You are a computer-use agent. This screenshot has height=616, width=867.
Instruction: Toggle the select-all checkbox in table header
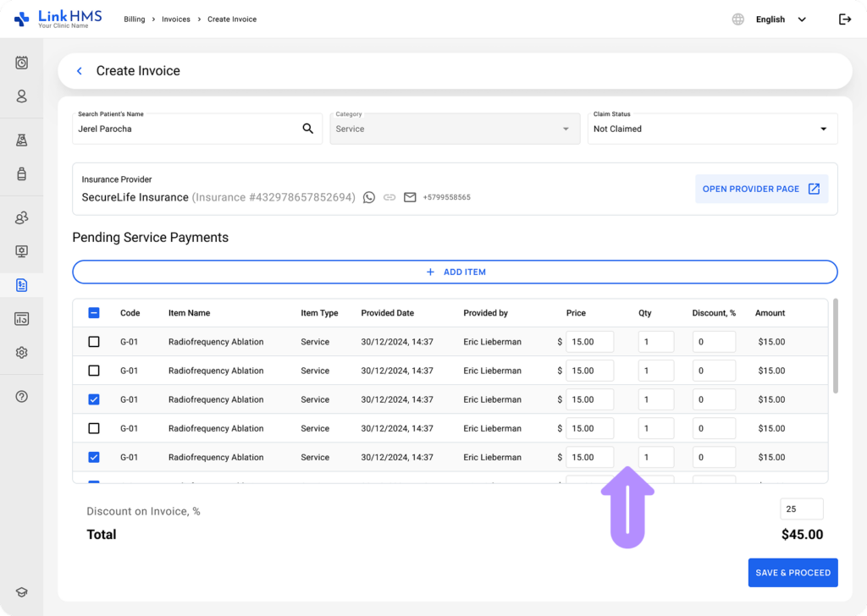94,313
